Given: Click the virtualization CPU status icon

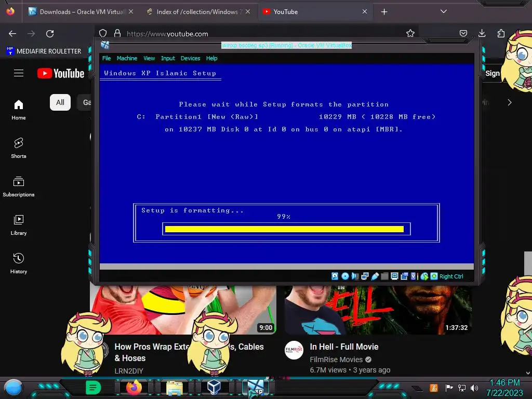Looking at the screenshot, I should tap(413, 276).
